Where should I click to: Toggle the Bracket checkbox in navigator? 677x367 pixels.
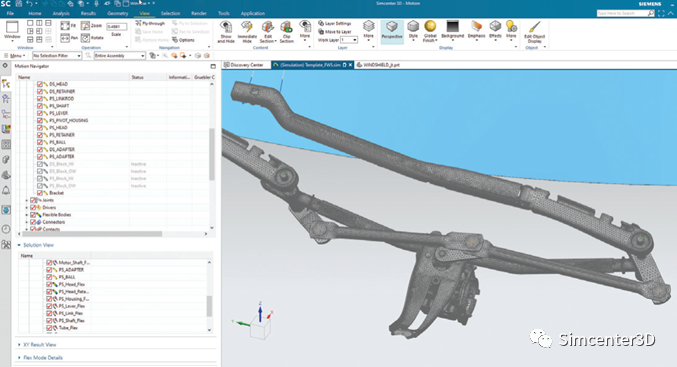(40, 193)
